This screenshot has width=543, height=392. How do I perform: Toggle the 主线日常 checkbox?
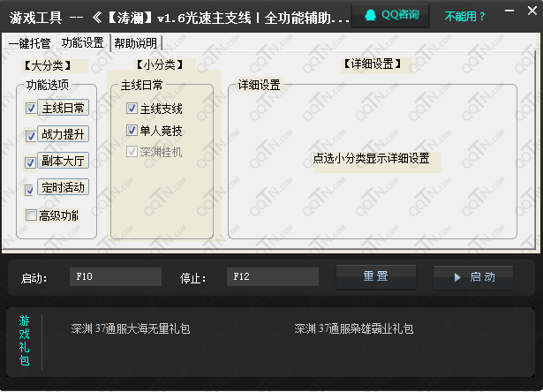(x=32, y=108)
